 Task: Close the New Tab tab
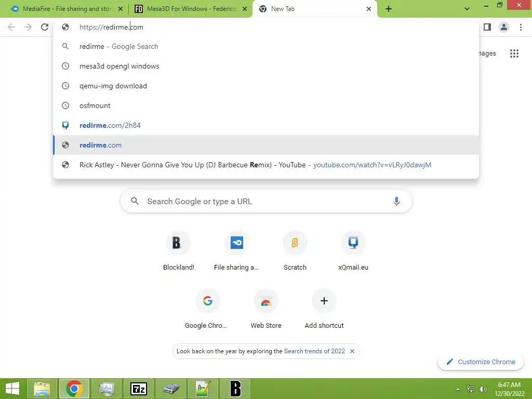point(369,9)
